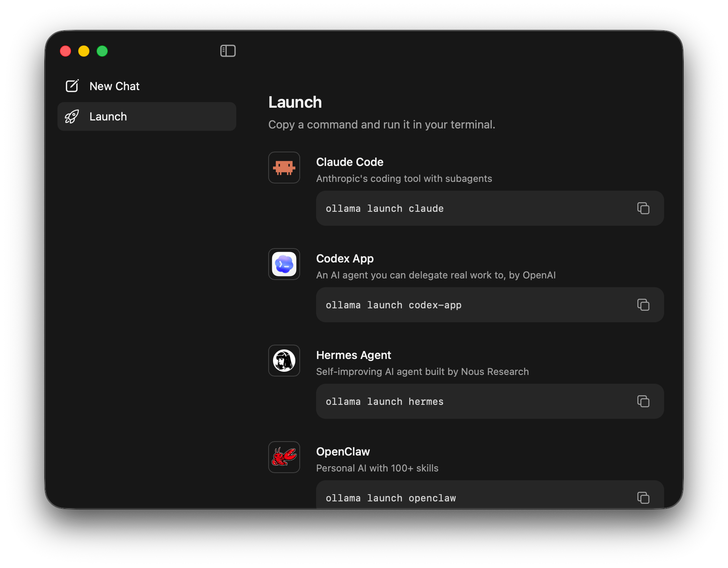Screen dimensions: 728x568
Task: Click the New Chat compose icon
Action: (x=72, y=86)
